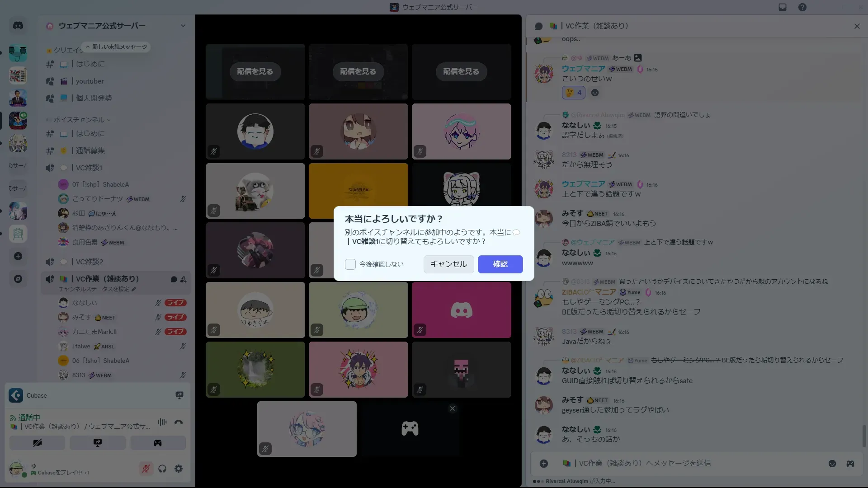The width and height of the screenshot is (868, 488).
Task: Disconnect from voice with hang-up icon
Action: tap(179, 422)
